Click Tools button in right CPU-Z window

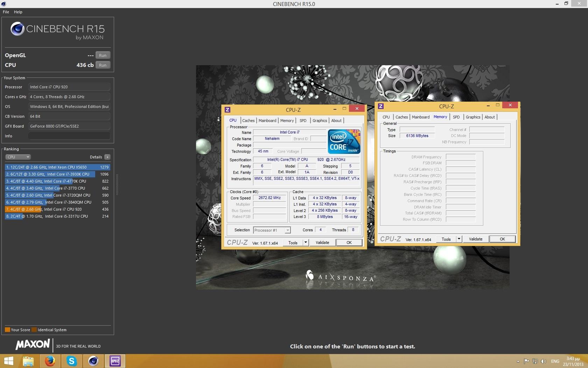[x=446, y=239]
